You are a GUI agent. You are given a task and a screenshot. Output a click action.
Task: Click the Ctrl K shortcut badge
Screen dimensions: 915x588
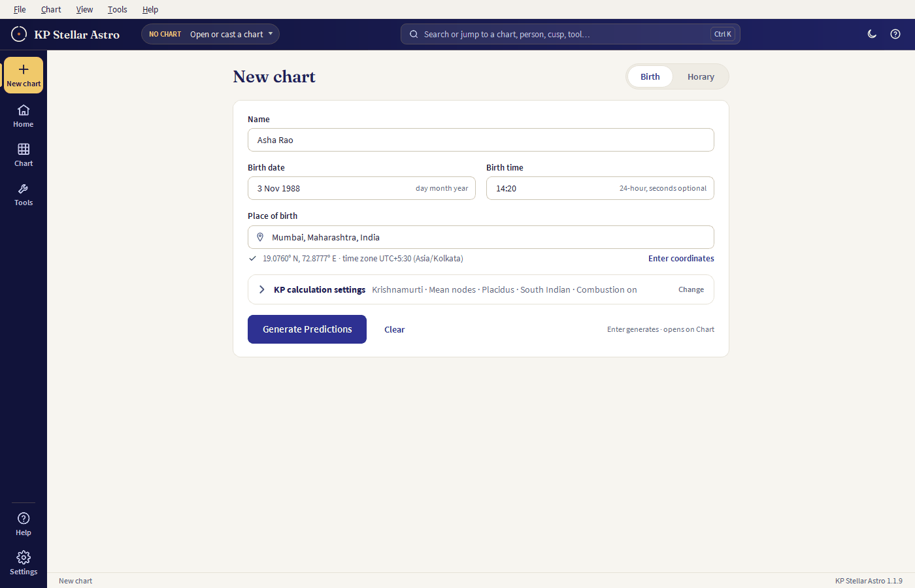[x=723, y=34]
